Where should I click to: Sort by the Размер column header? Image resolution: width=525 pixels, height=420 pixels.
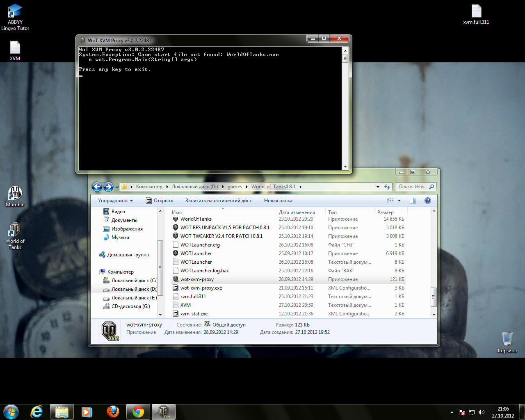(x=391, y=212)
